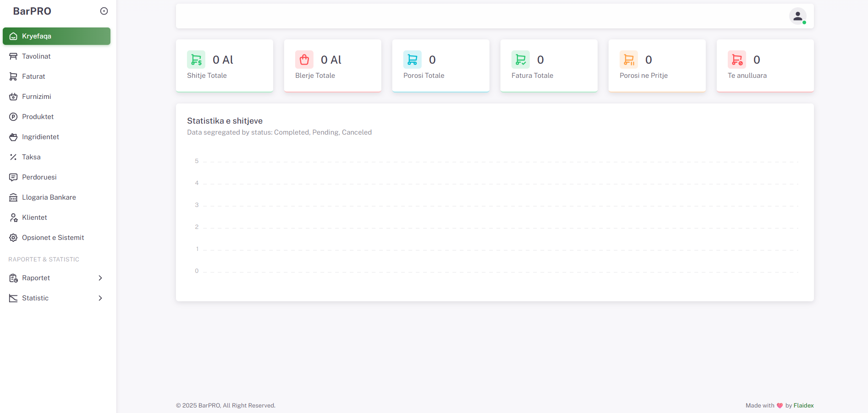Click the Statistic label
Screen dimensions: 868x413
click(35, 298)
